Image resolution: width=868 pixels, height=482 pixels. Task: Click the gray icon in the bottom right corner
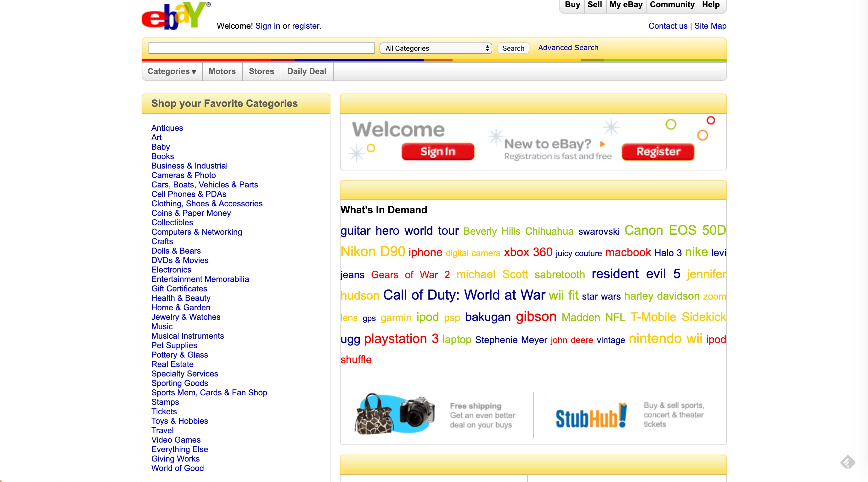847,462
